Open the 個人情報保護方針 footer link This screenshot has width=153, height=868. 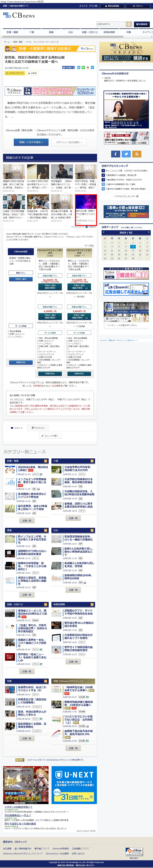[23, 848]
